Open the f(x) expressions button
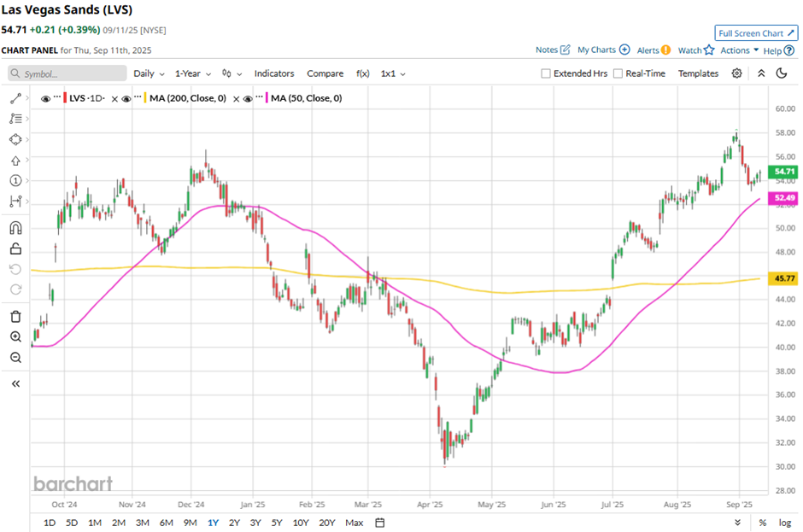803x532 pixels. (x=362, y=73)
